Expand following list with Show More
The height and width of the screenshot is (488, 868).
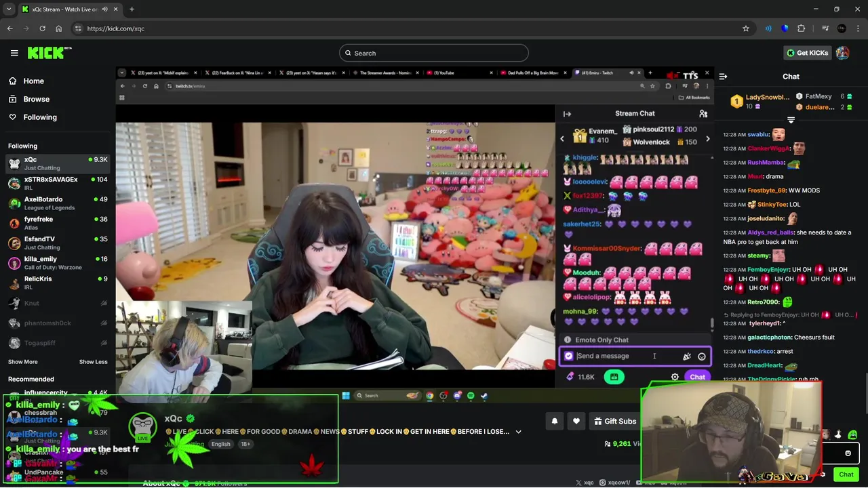[23, 362]
